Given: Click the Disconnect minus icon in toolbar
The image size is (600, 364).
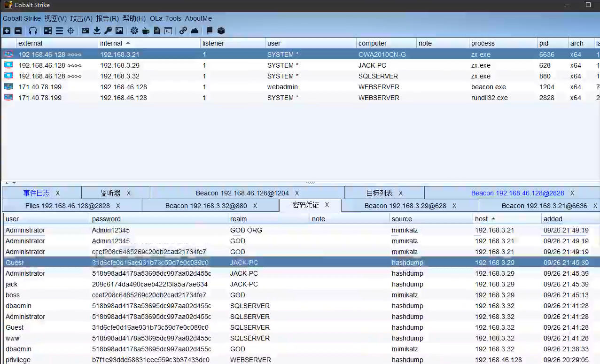Looking at the screenshot, I should [x=18, y=31].
